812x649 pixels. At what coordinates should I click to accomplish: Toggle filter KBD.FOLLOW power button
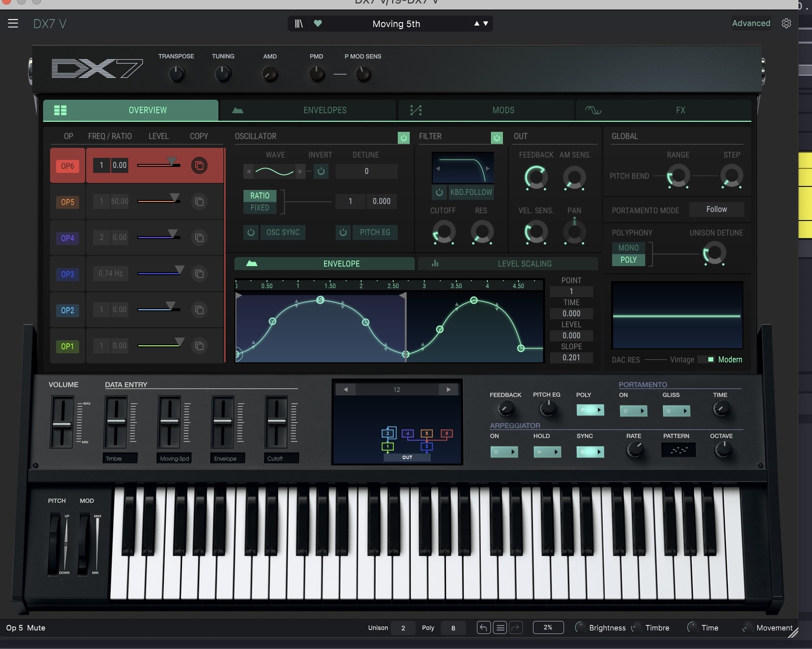(439, 192)
